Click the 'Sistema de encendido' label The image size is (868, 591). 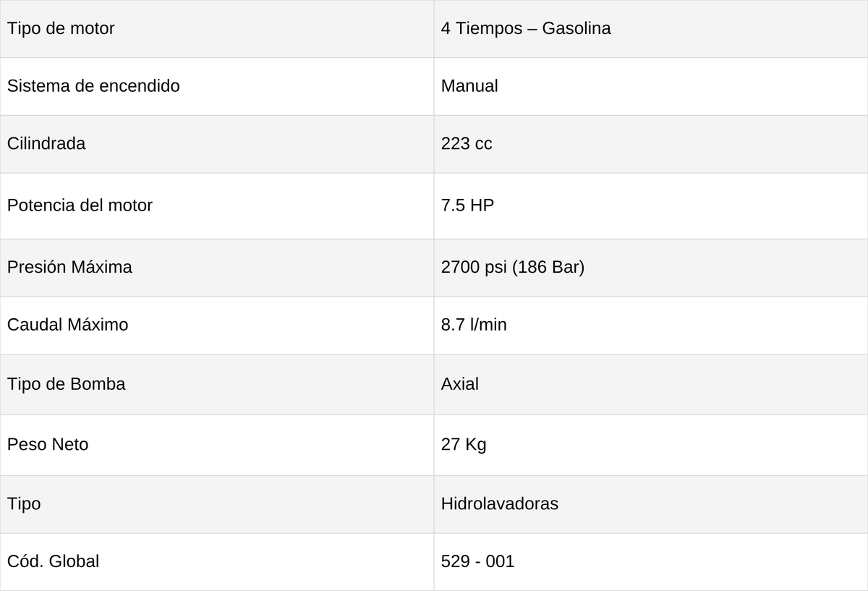pos(93,86)
